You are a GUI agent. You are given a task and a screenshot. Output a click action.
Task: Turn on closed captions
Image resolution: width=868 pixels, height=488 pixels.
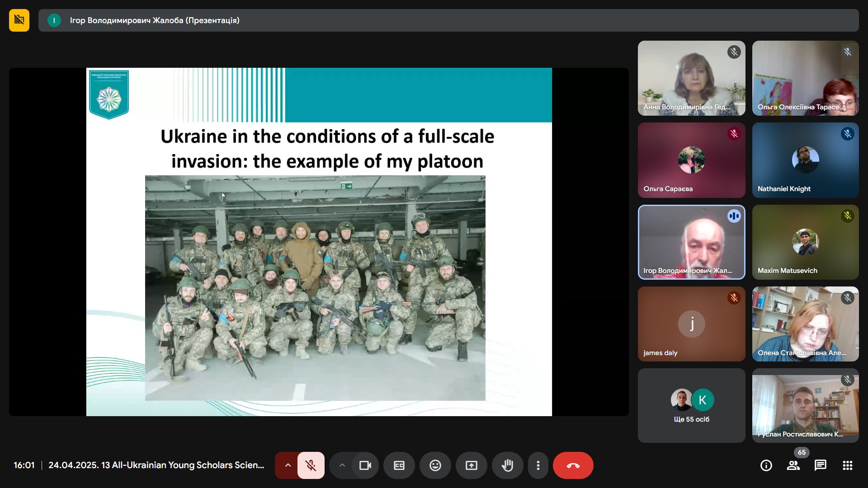[399, 465]
